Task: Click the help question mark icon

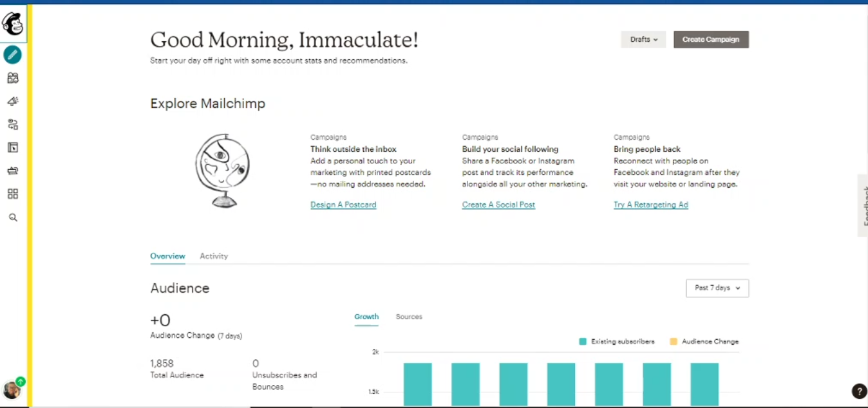Action: (x=859, y=391)
